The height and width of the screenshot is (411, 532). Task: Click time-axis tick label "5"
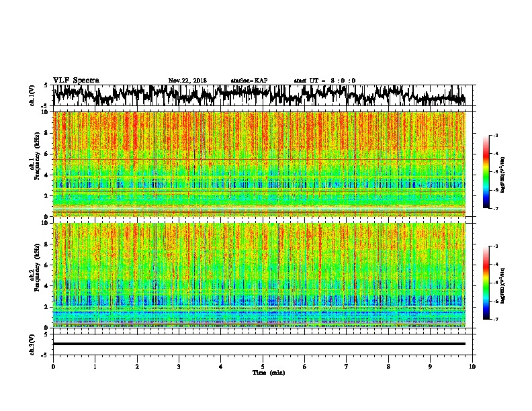click(x=263, y=367)
